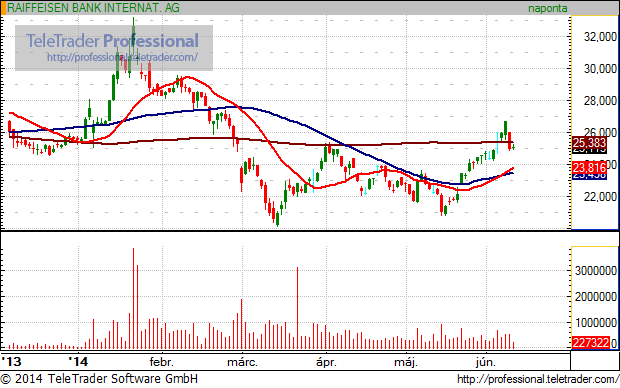Click the 227322 volume value label
The width and height of the screenshot is (620, 388).
(x=591, y=343)
